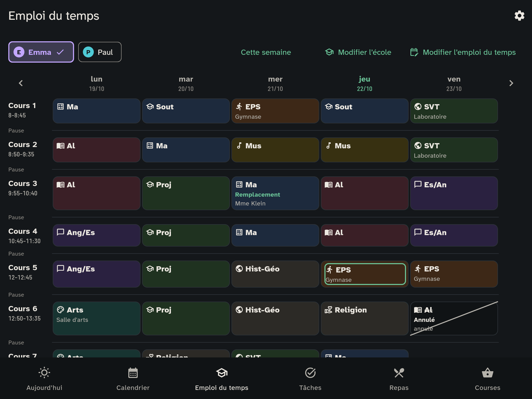The image size is (532, 399).
Task: Open Thursday Cours 4 Al lesson
Action: (365, 235)
